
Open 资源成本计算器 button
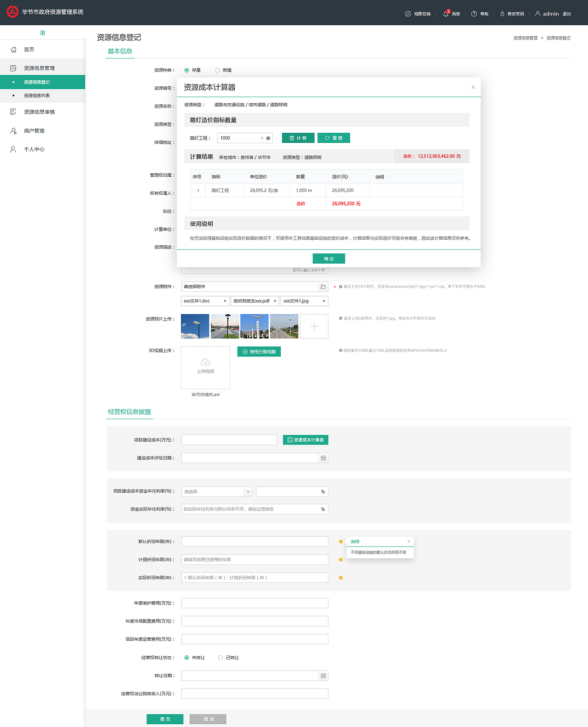point(305,440)
